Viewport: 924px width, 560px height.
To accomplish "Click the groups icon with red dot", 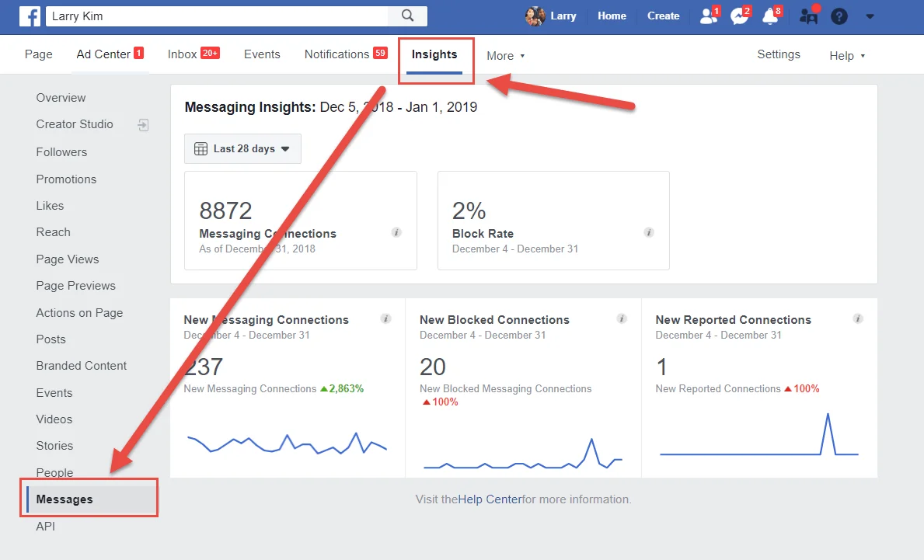I will pos(808,16).
